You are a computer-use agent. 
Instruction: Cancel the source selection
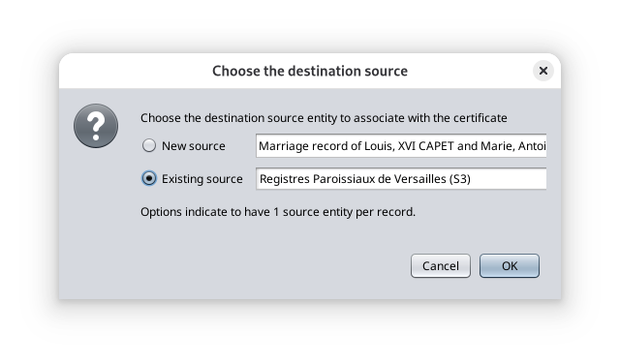pyautogui.click(x=441, y=266)
